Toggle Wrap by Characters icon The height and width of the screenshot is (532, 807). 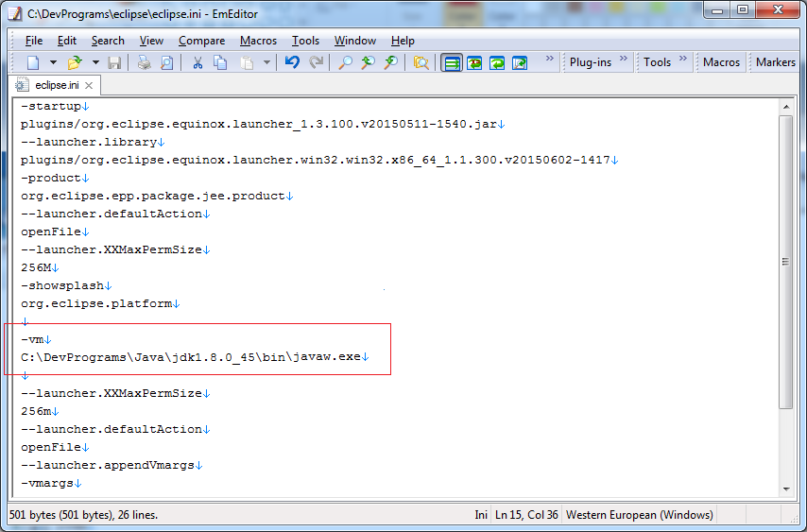point(474,62)
